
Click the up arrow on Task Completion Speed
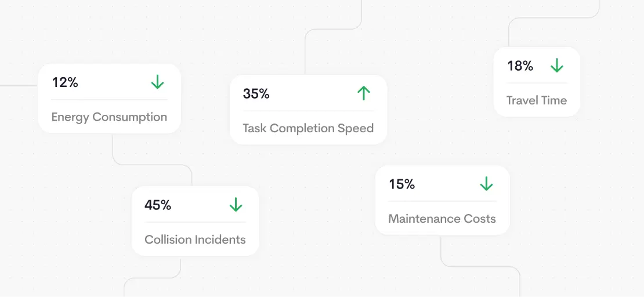point(364,93)
